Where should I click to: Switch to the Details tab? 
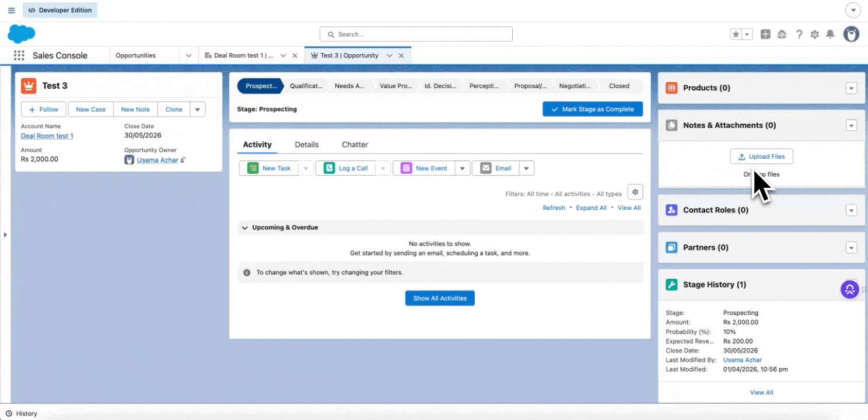[307, 145]
